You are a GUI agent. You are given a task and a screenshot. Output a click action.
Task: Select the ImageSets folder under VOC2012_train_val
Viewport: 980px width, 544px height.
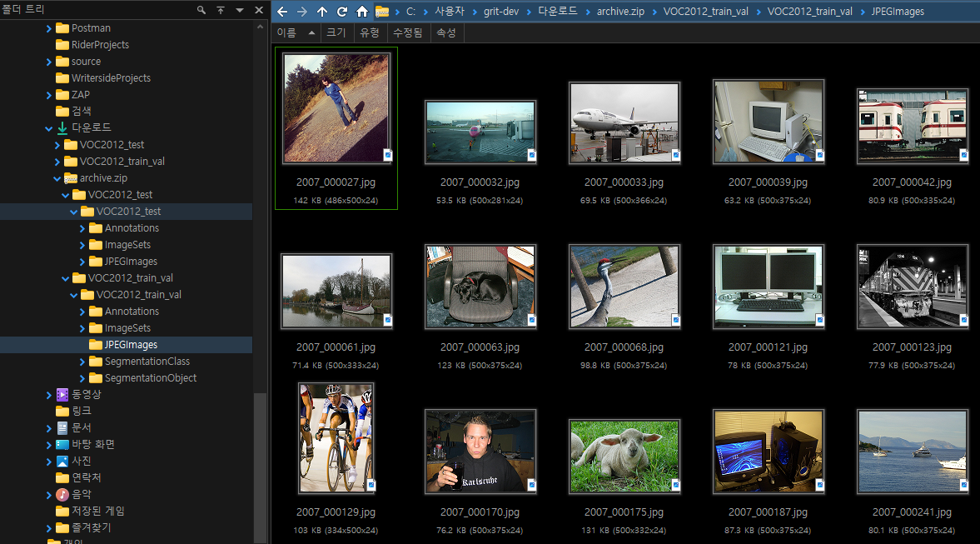[x=127, y=327]
